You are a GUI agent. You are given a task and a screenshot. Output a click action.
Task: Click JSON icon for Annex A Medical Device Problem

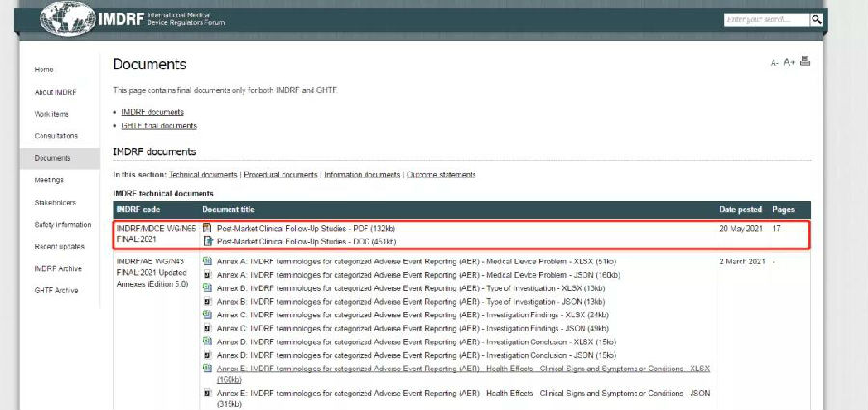208,275
